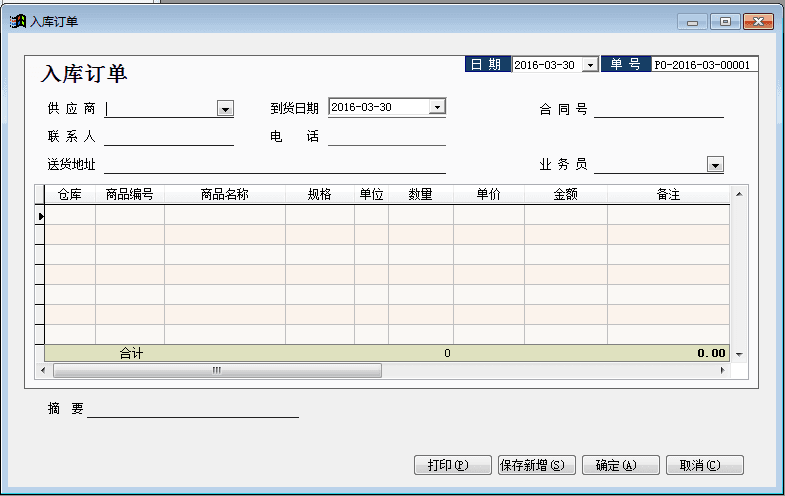Expand the 业务员 salesperson dropdown
The height and width of the screenshot is (496, 785).
pyautogui.click(x=715, y=165)
